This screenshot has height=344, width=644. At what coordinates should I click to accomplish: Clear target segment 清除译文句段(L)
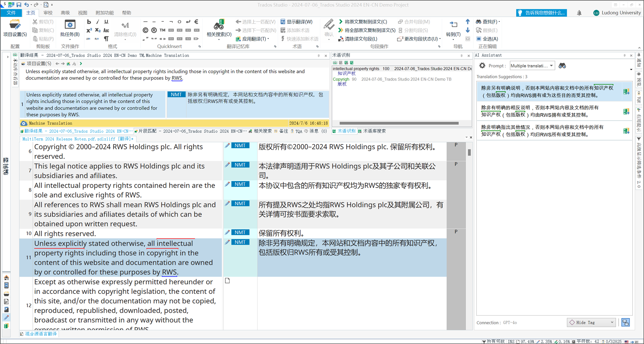coord(357,39)
